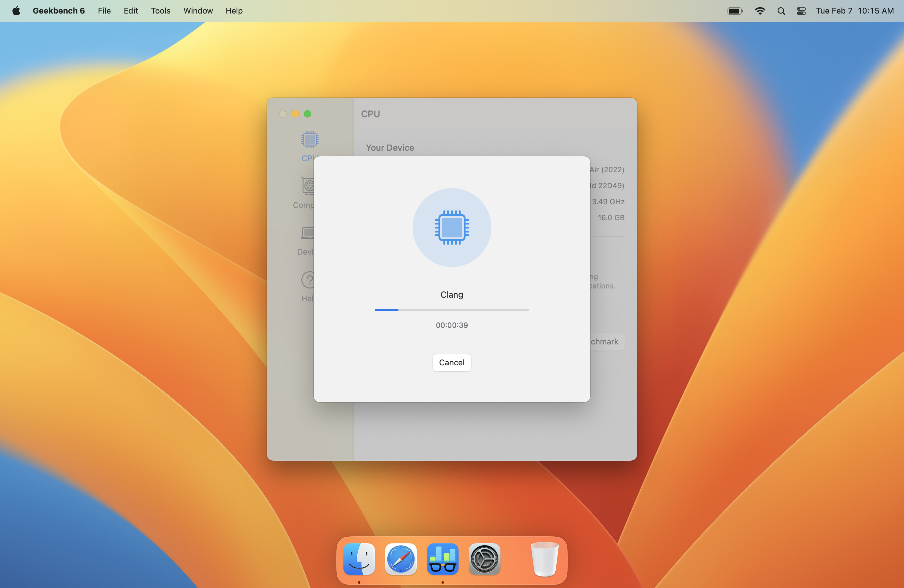This screenshot has height=588, width=904.
Task: Cancel the running Clang benchmark
Action: (x=452, y=363)
